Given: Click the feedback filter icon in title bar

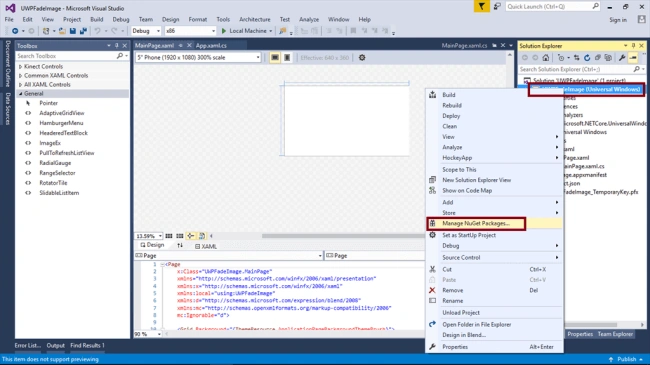Looking at the screenshot, I should click(x=481, y=7).
